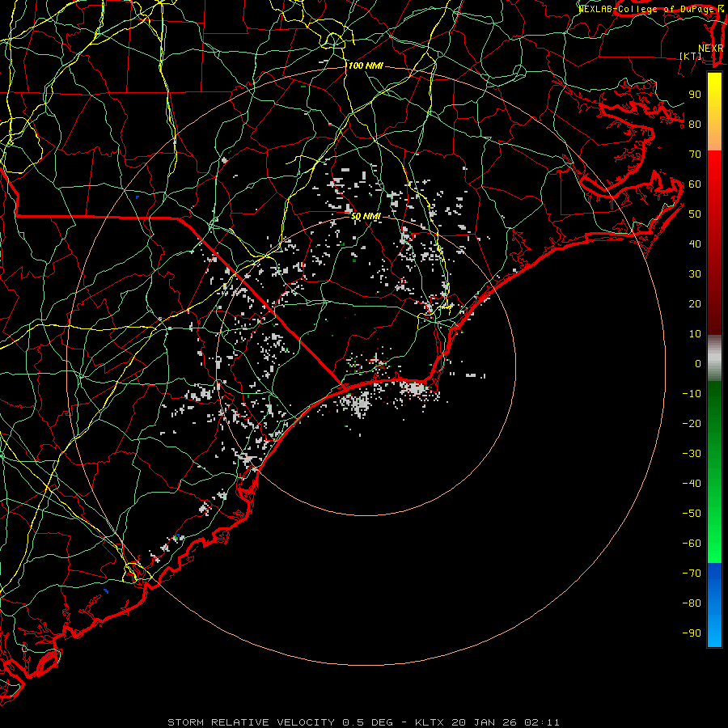Click the positive 70 knot scale value
This screenshot has height=728, width=728.
pos(695,154)
